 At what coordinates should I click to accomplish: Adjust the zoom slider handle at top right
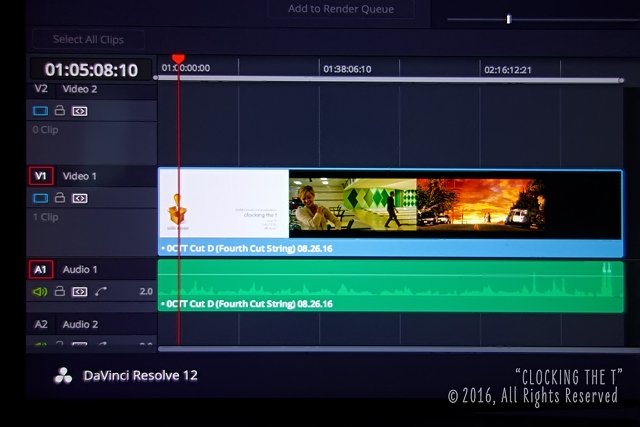(509, 19)
